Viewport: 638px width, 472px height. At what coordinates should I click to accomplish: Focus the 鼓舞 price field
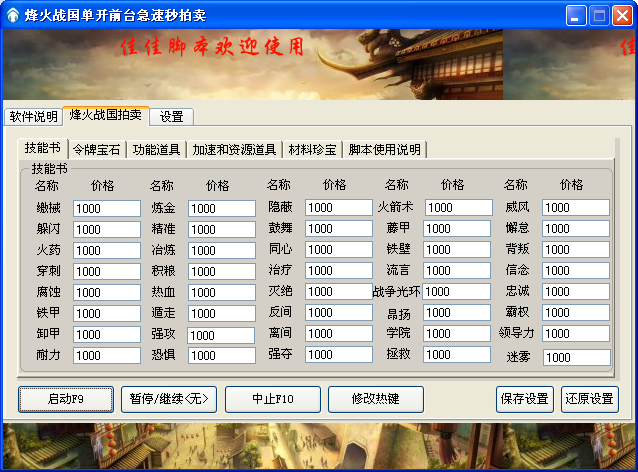[339, 229]
